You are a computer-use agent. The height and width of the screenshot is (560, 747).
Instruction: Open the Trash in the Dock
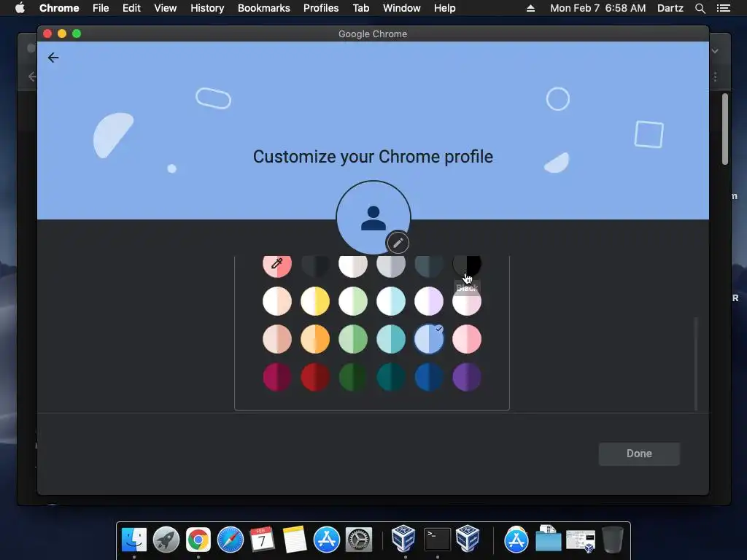[613, 540]
